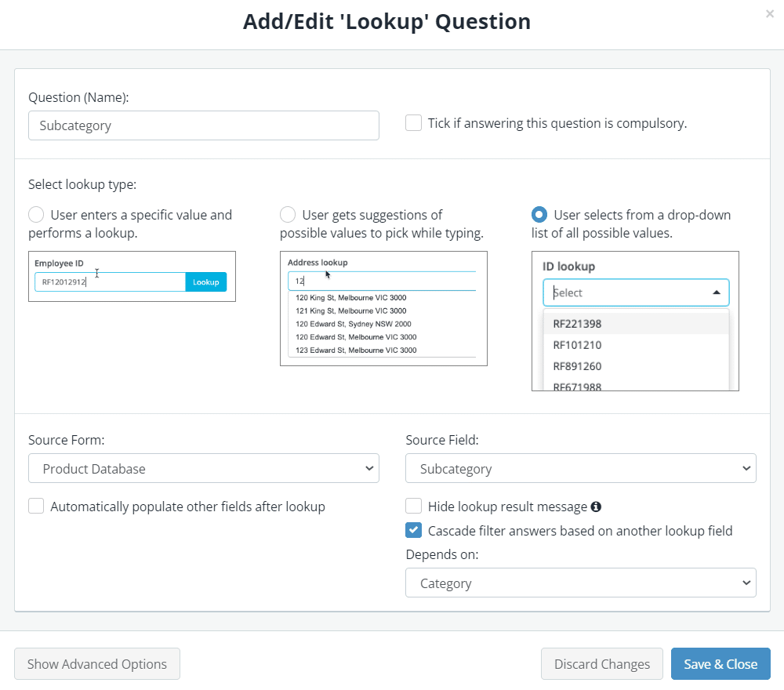
Task: Click Save & Close
Action: coord(720,663)
